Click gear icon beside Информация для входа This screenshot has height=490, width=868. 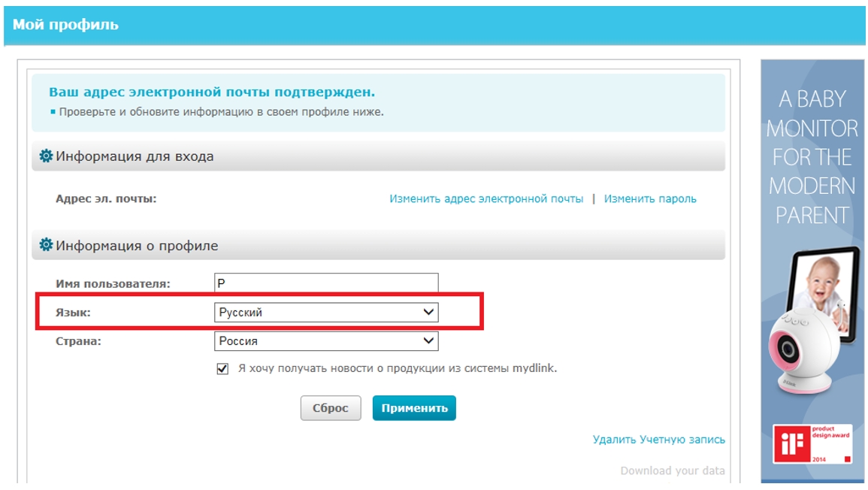tap(46, 156)
